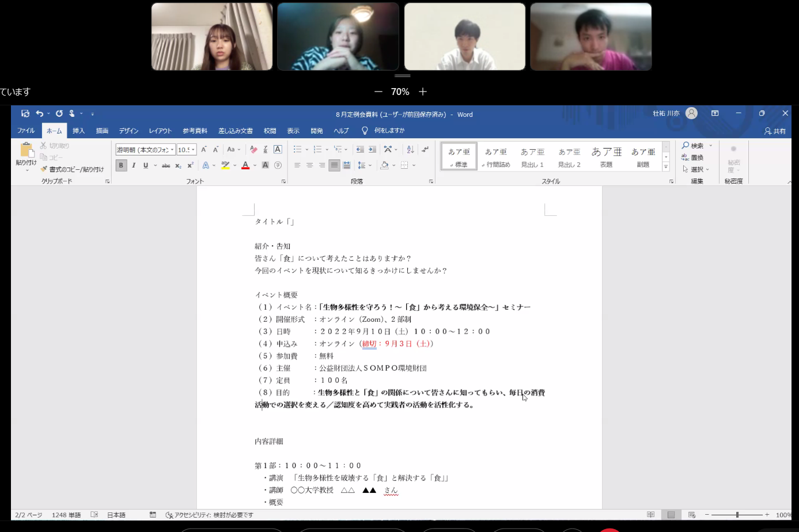Screen dimensions: 799x532
Task: Apply subscript formatting
Action: pyautogui.click(x=179, y=165)
